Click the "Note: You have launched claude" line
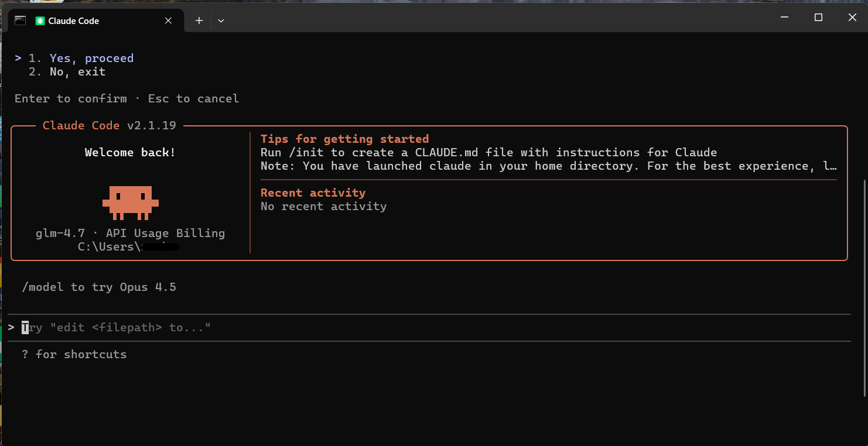868x446 pixels. pyautogui.click(x=549, y=166)
